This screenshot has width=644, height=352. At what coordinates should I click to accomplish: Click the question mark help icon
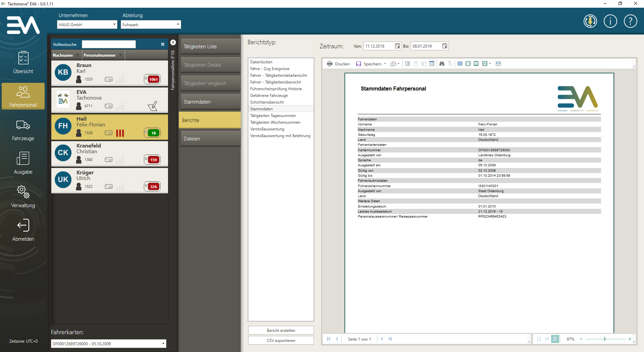630,21
